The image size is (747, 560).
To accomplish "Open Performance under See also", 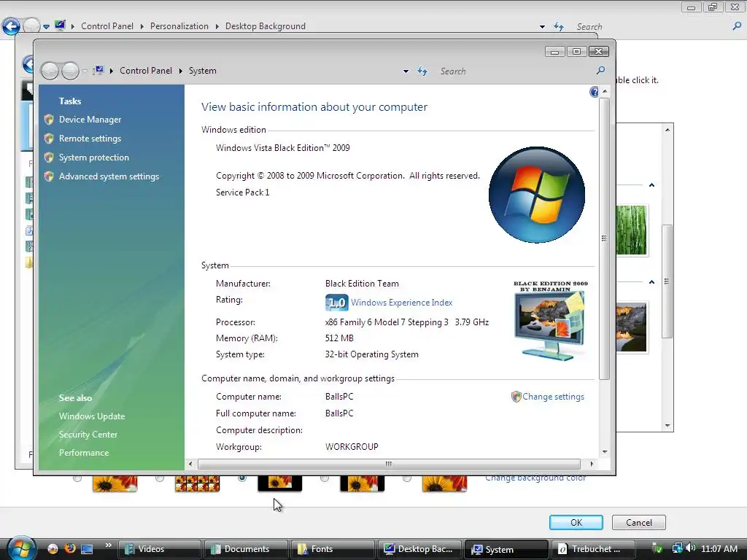I will [x=84, y=453].
